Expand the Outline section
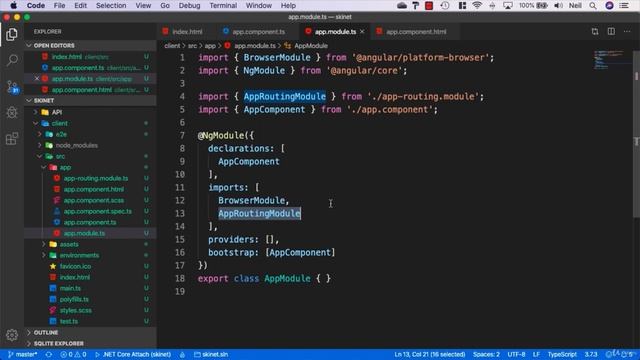This screenshot has width=640, height=360. (x=91, y=332)
